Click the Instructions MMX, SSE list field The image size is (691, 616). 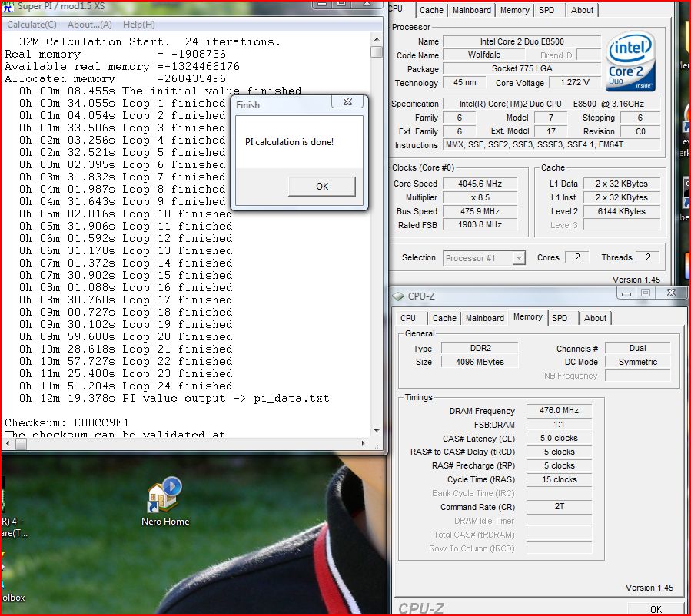tap(551, 144)
